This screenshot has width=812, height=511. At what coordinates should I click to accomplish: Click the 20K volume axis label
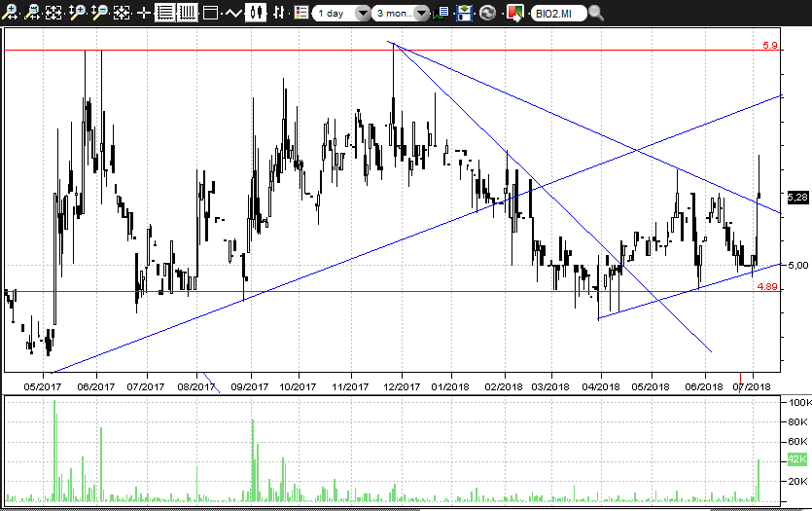tap(797, 481)
